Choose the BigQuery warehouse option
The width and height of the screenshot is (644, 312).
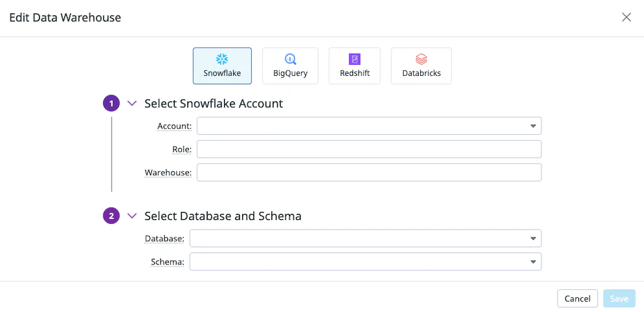[290, 66]
